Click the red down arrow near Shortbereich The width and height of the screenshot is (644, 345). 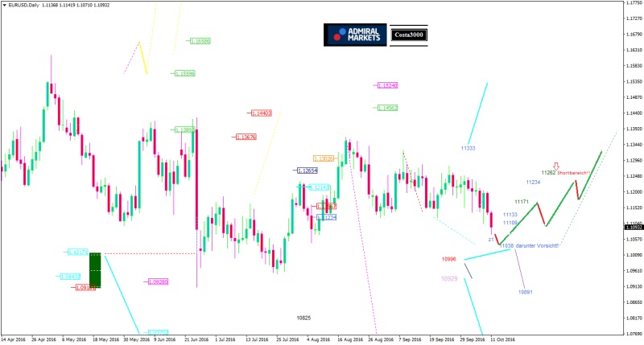point(555,166)
